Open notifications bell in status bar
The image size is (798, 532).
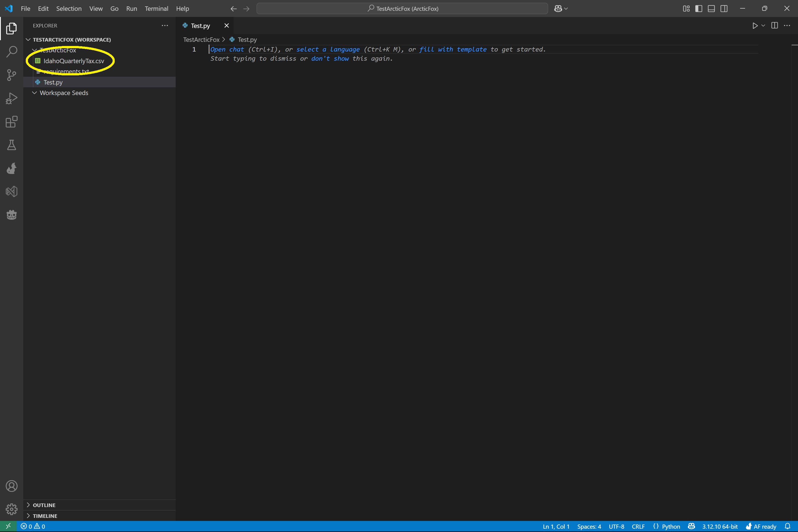[787, 526]
